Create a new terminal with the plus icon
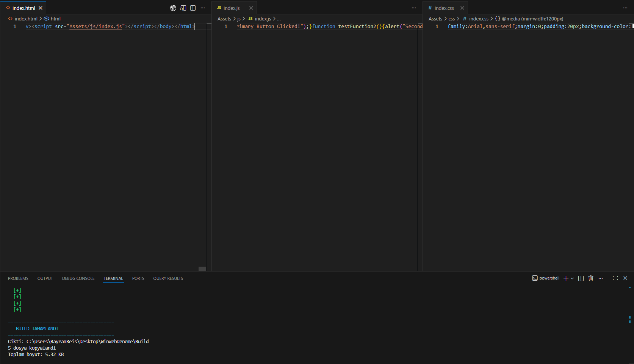The image size is (634, 364). point(566,278)
